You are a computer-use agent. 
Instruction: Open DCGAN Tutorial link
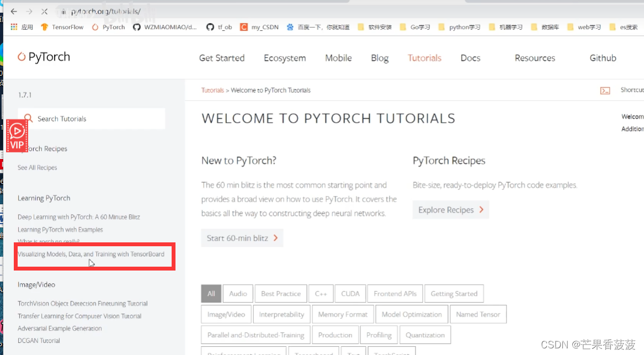tap(39, 341)
